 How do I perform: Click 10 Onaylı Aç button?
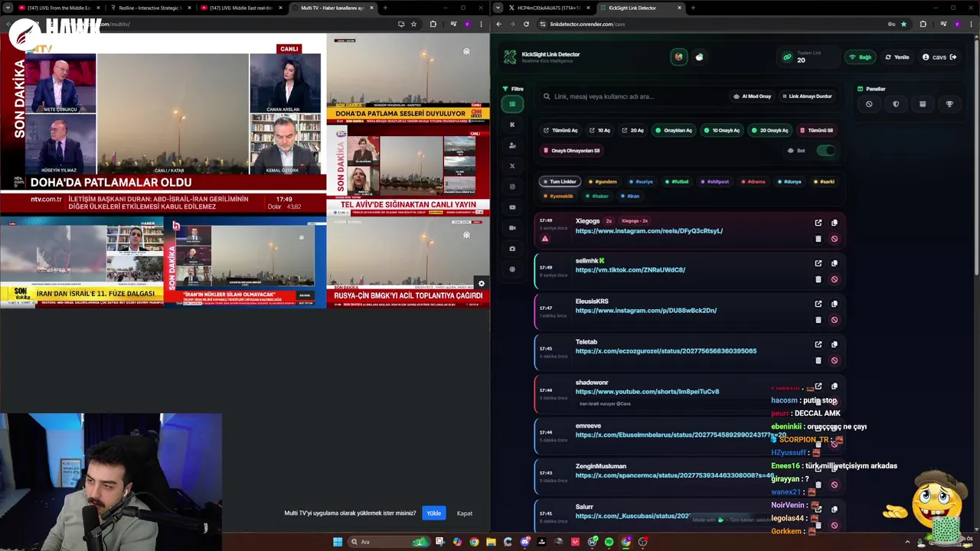(x=722, y=130)
